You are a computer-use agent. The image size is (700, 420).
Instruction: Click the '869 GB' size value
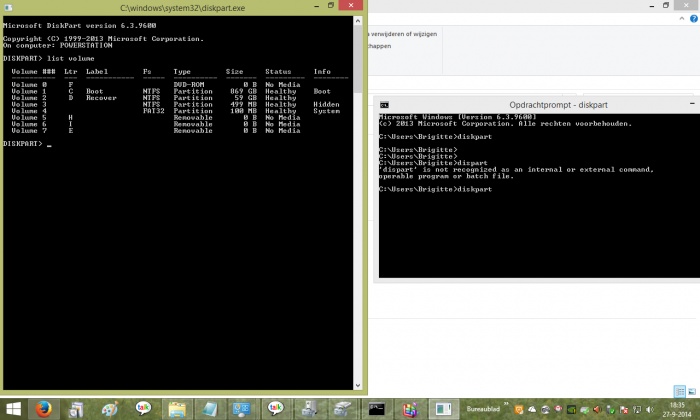pyautogui.click(x=243, y=91)
